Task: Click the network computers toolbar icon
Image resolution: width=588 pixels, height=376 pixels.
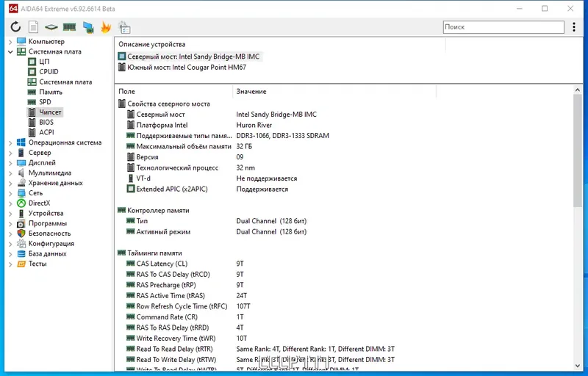Action: pyautogui.click(x=88, y=27)
